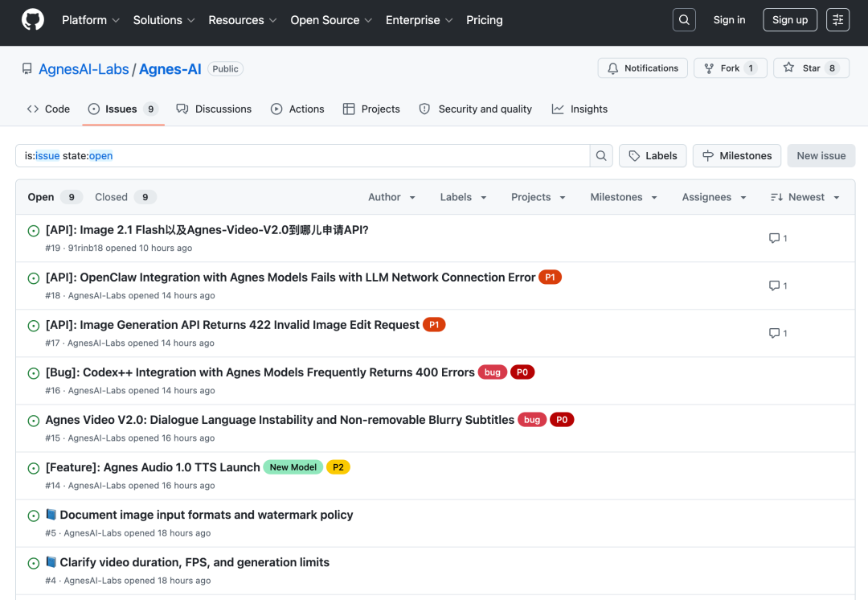Open Agnes Video V2.0 subtitles issue
The height and width of the screenshot is (600, 868).
pos(280,420)
